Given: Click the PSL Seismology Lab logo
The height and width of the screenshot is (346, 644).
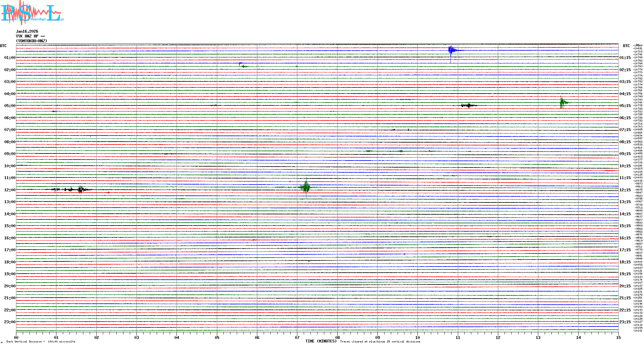Looking at the screenshot, I should pyautogui.click(x=32, y=13).
